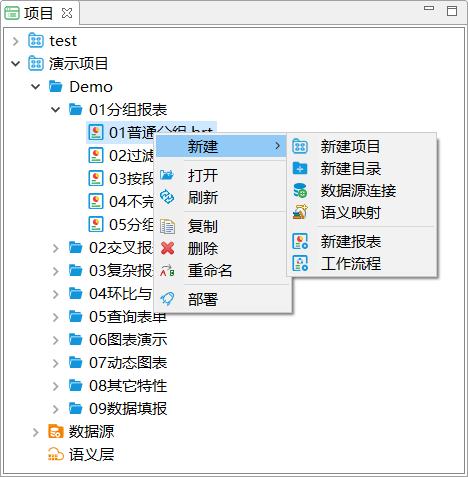468x477 pixels.
Task: Collapse the 01分组报表 folder
Action: click(x=56, y=109)
